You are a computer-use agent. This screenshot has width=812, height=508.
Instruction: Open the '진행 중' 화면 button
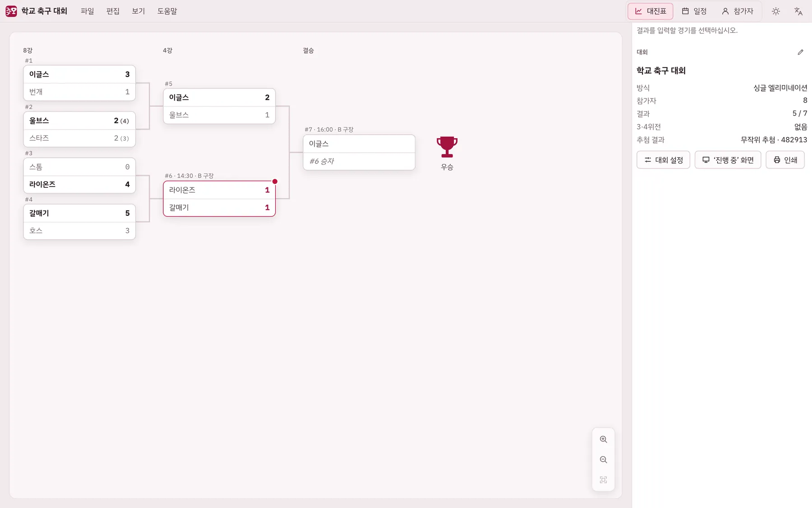click(x=728, y=160)
